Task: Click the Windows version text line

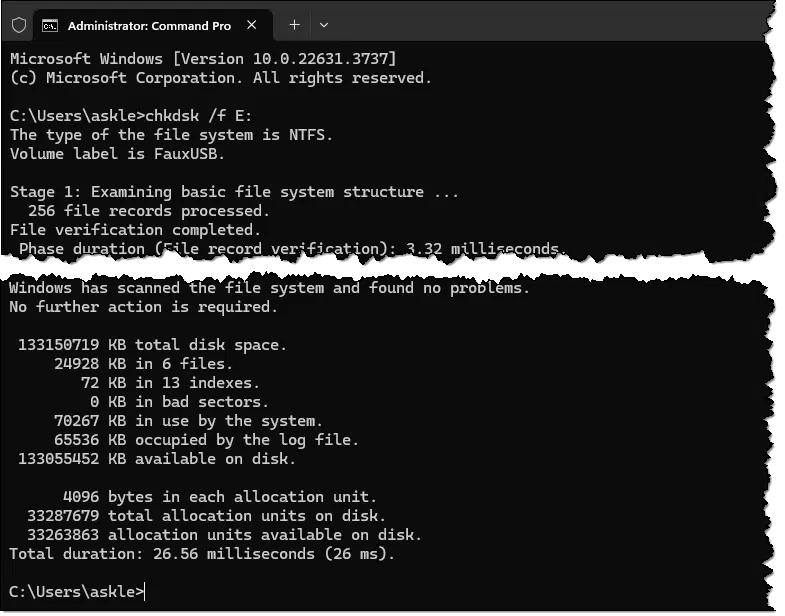Action: point(203,59)
